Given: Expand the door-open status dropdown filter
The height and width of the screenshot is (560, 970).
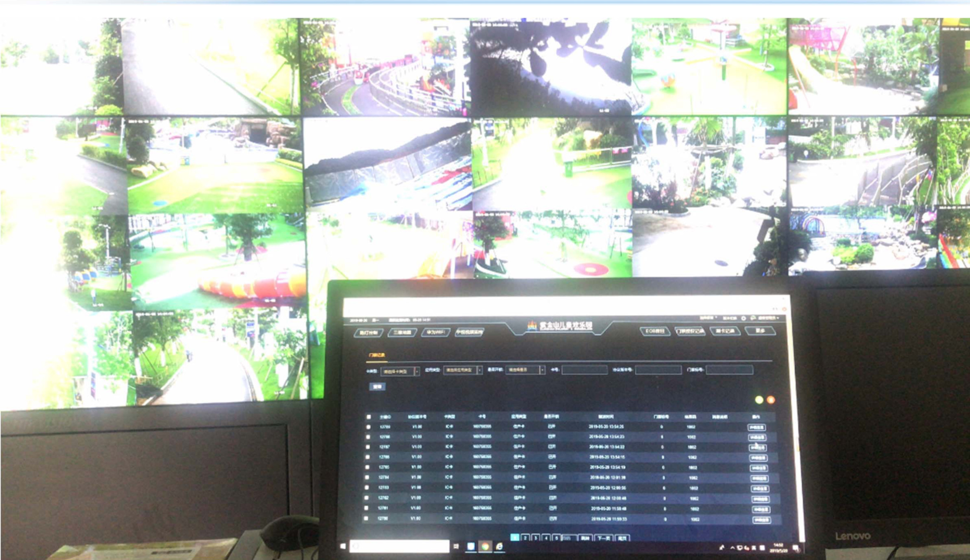Looking at the screenshot, I should click(542, 370).
